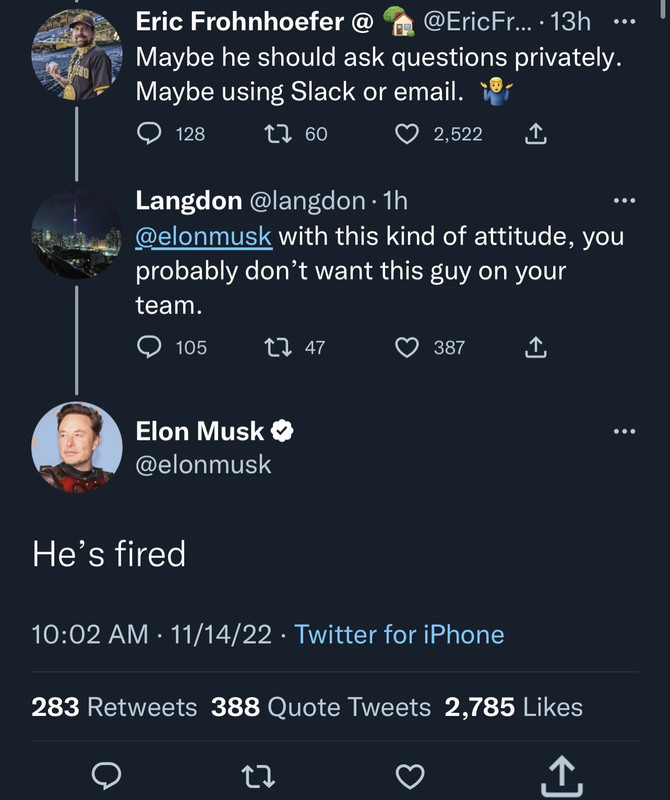Open the Twitter for iPhone link
This screenshot has height=800, width=670.
pos(399,634)
